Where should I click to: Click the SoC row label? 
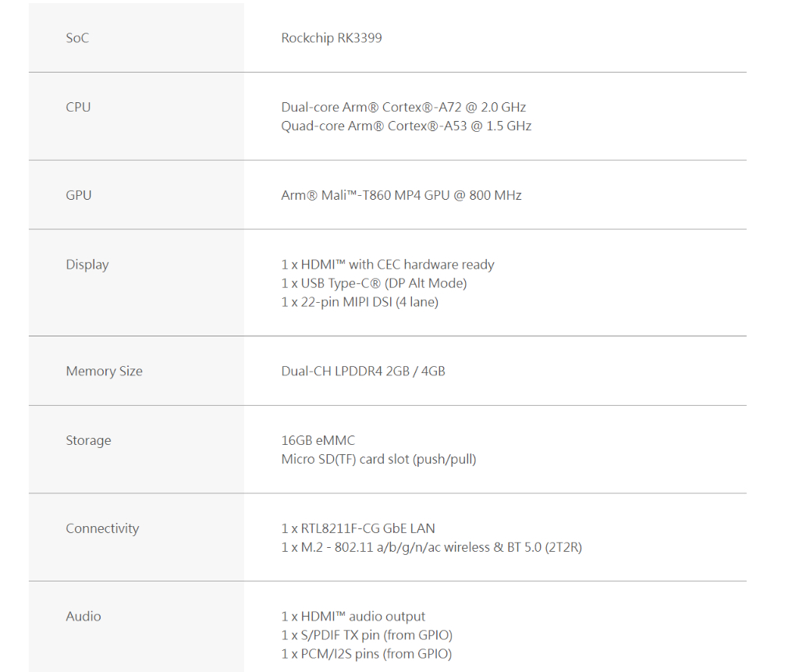[x=77, y=38]
